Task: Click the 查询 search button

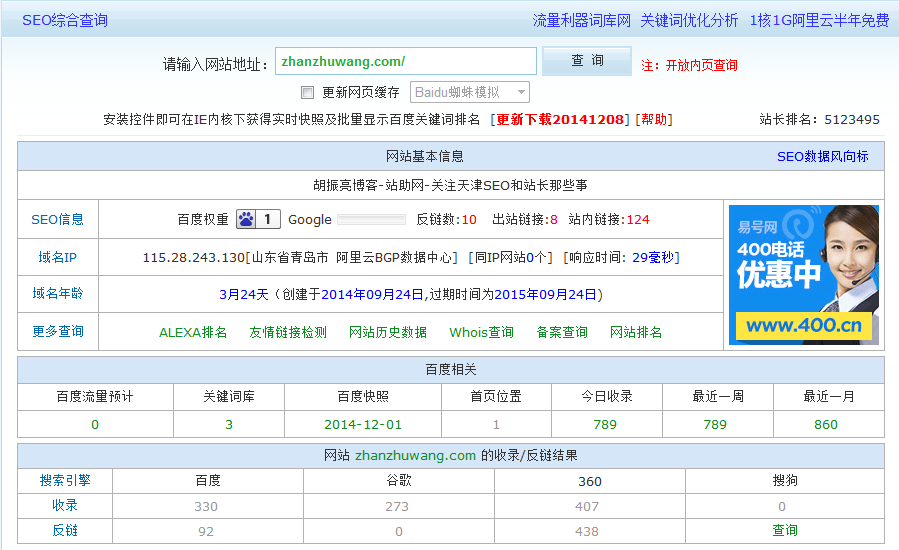Action: coord(587,61)
